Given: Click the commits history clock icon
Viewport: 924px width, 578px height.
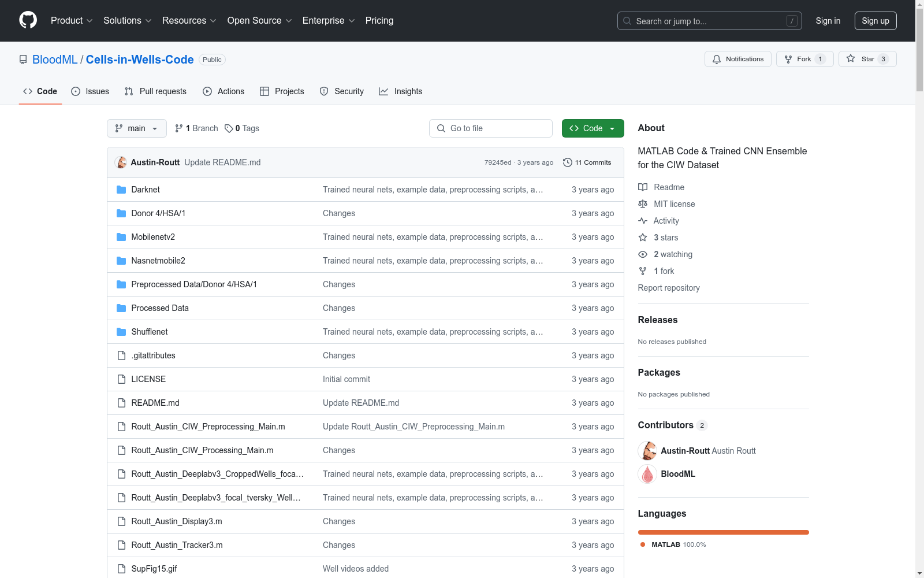Looking at the screenshot, I should tap(568, 162).
